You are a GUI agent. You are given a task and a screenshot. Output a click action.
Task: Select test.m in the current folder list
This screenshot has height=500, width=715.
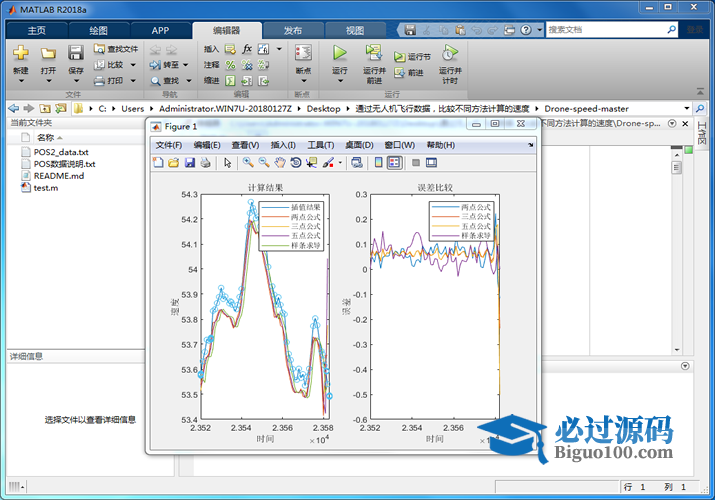[x=45, y=187]
